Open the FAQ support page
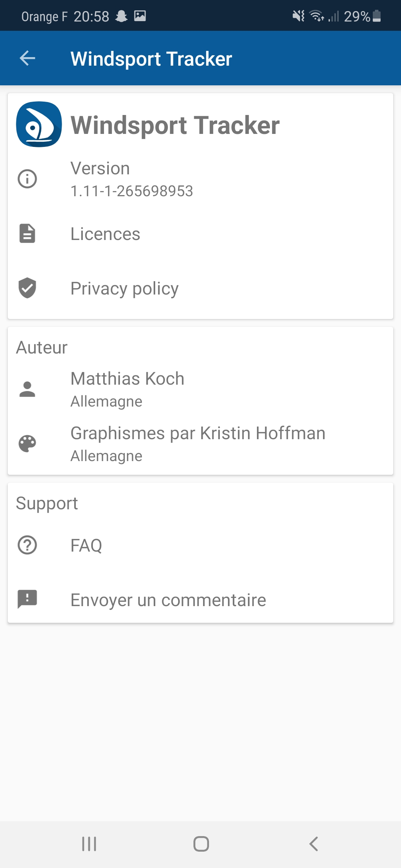Viewport: 401px width, 868px height. coord(86,546)
